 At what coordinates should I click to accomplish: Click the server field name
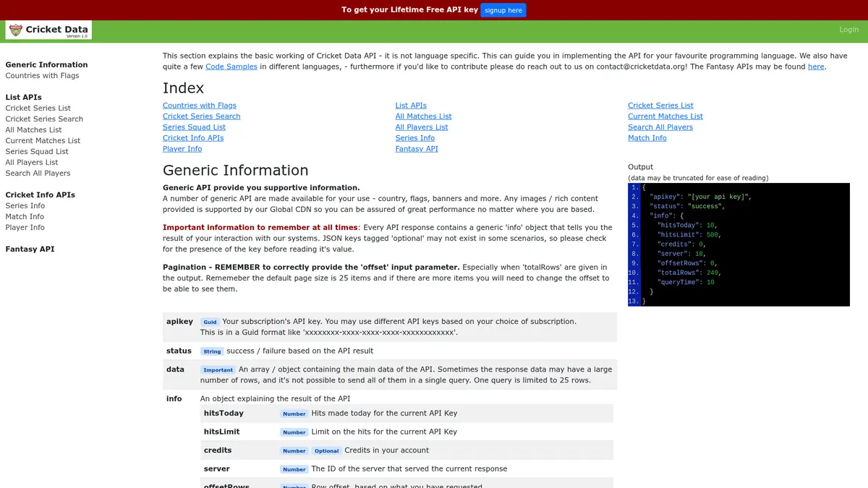[217, 468]
